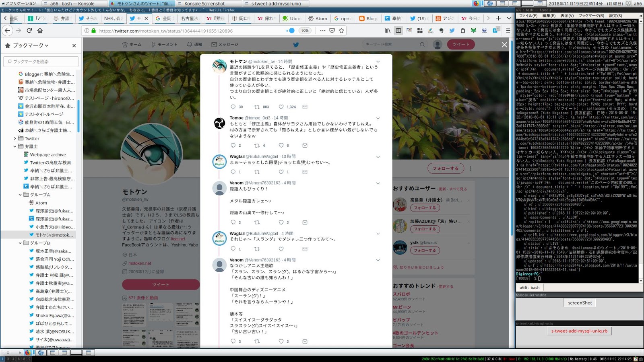The image size is (644, 362).
Task: Toggle the Firefox sidebar icon
Action: (398, 31)
